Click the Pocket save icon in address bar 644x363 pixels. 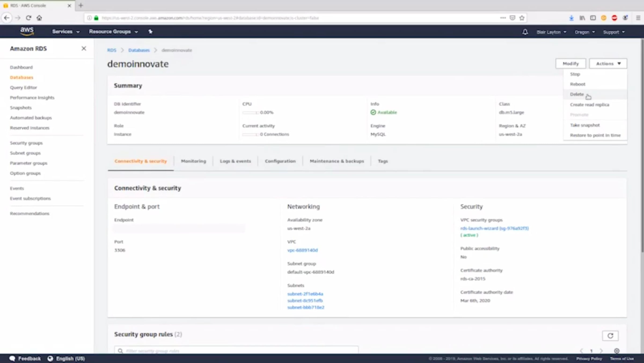[512, 18]
